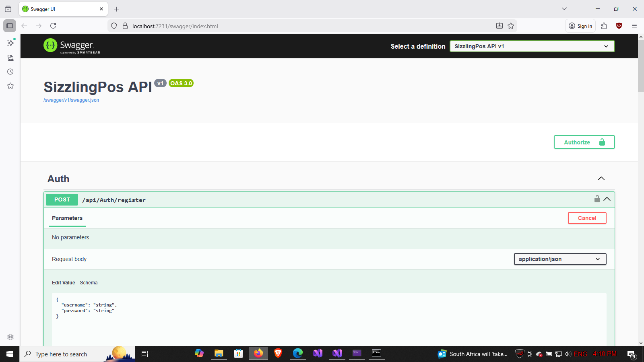The height and width of the screenshot is (362, 644).
Task: Collapse the POST register endpoint
Action: coord(607,199)
